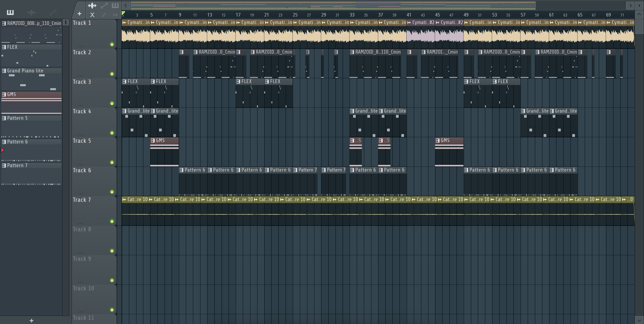This screenshot has width=644, height=324.
Task: Open clip menu of first Cymati..in clip
Action: (124, 23)
